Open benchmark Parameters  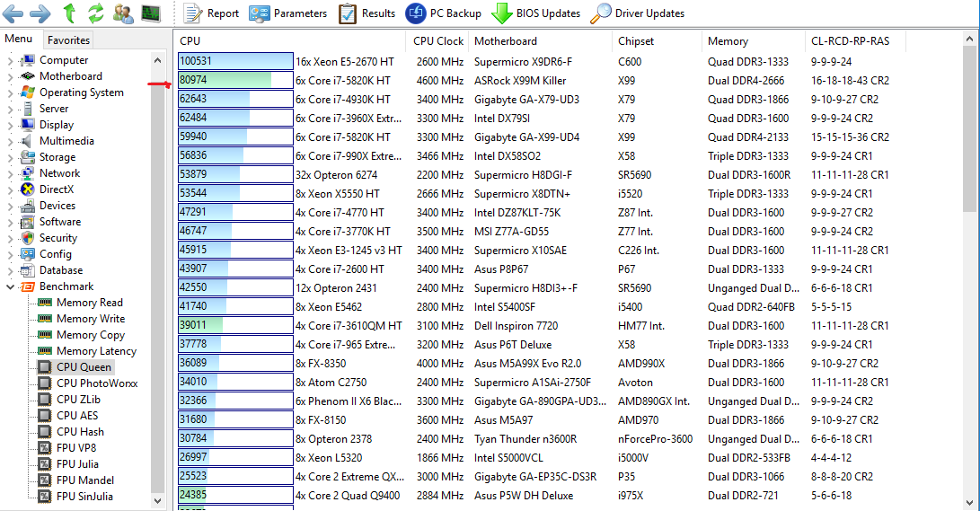click(x=288, y=13)
